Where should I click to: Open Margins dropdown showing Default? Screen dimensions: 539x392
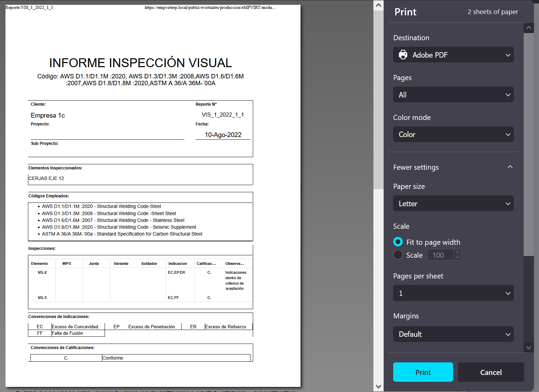pos(453,334)
